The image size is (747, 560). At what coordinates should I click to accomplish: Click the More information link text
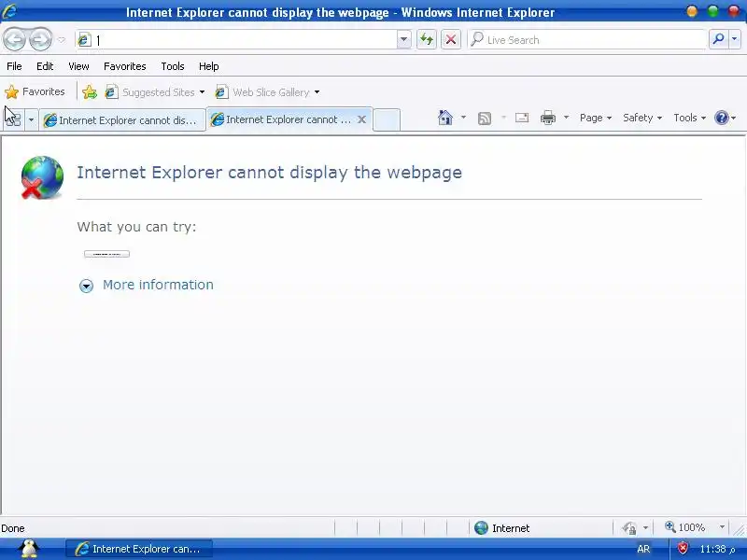(x=158, y=285)
